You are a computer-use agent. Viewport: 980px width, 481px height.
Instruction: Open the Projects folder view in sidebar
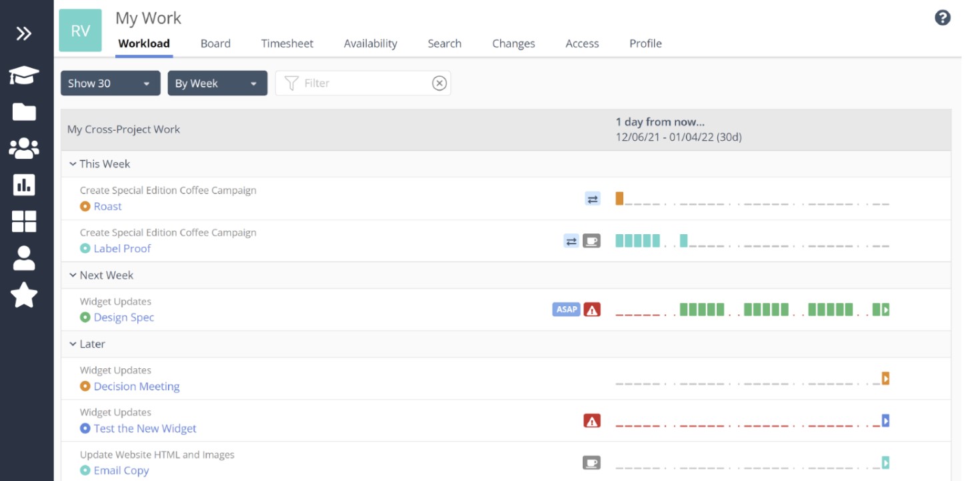pyautogui.click(x=24, y=111)
